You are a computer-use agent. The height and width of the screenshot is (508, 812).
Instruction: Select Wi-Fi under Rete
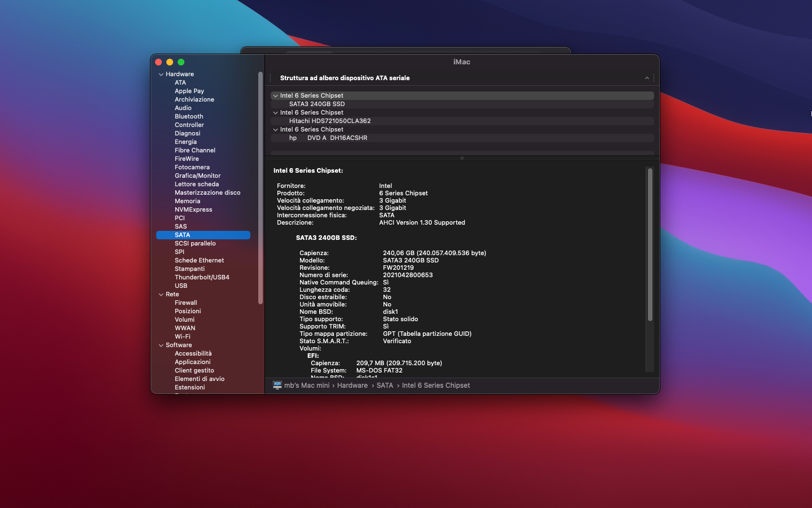[182, 336]
